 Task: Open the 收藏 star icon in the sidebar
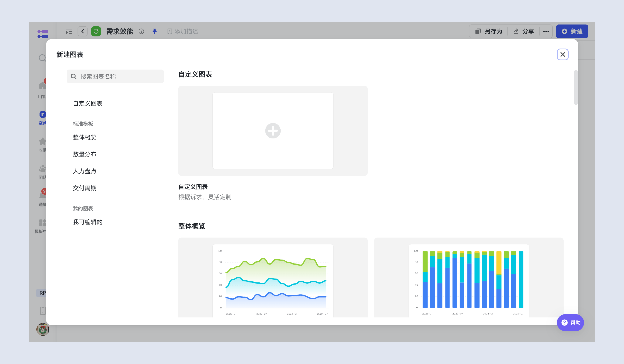point(42,141)
